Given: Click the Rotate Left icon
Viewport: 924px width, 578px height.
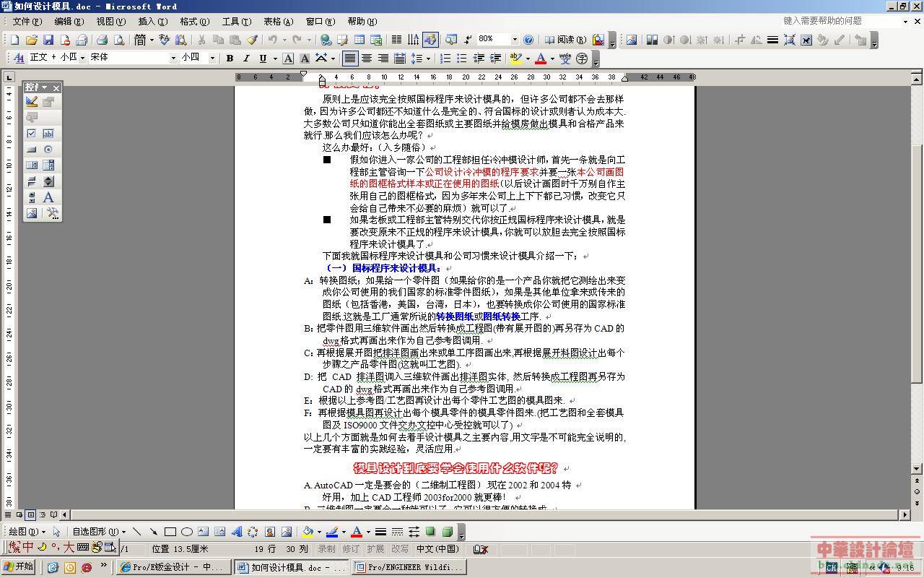Looking at the screenshot, I should pos(756,40).
